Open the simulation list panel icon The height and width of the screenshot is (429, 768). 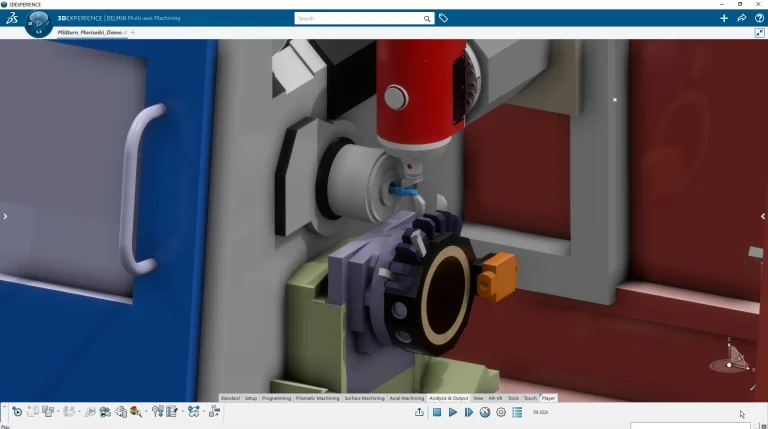(x=517, y=412)
